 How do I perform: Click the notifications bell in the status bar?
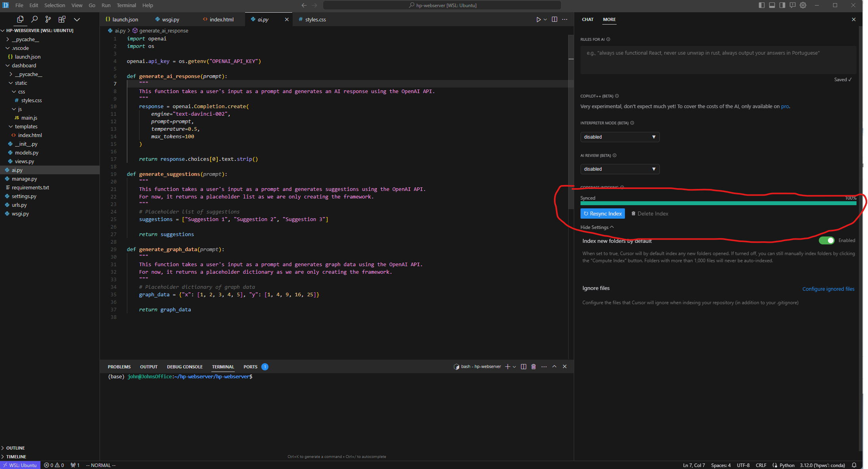854,465
